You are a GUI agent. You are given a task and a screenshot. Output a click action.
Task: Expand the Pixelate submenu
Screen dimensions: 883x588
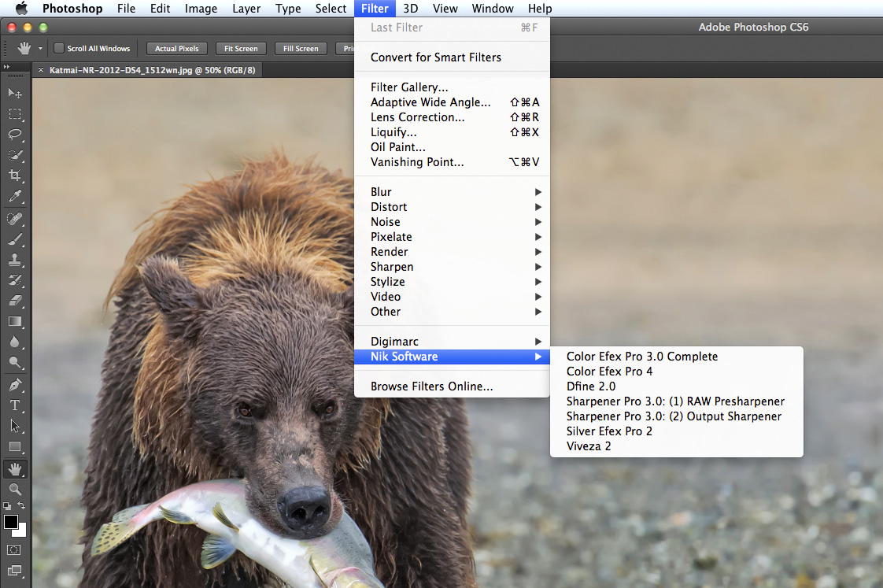coord(453,237)
